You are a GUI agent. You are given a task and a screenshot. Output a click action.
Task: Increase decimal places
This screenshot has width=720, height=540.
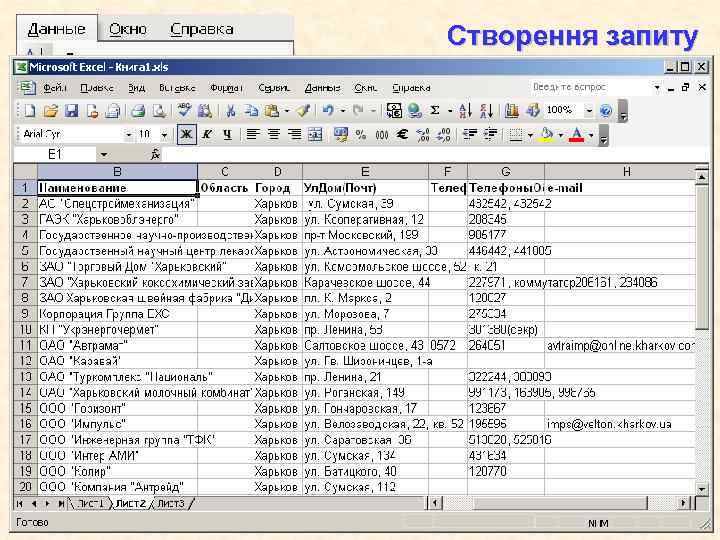[423, 135]
